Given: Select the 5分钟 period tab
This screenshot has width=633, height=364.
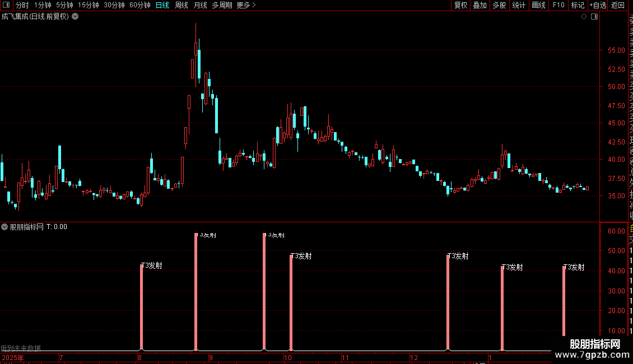Looking at the screenshot, I should pos(64,5).
